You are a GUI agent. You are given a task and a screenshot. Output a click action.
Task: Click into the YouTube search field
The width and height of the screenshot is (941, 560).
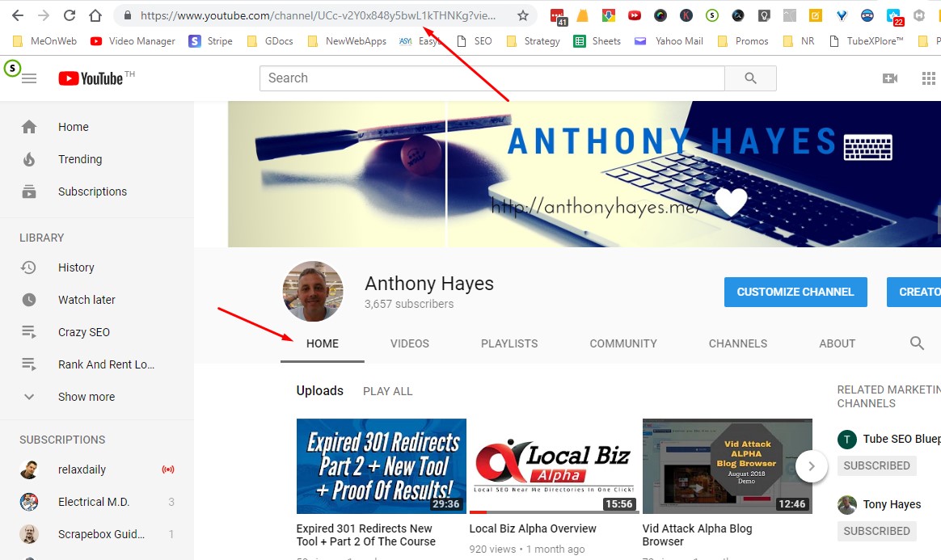(492, 78)
